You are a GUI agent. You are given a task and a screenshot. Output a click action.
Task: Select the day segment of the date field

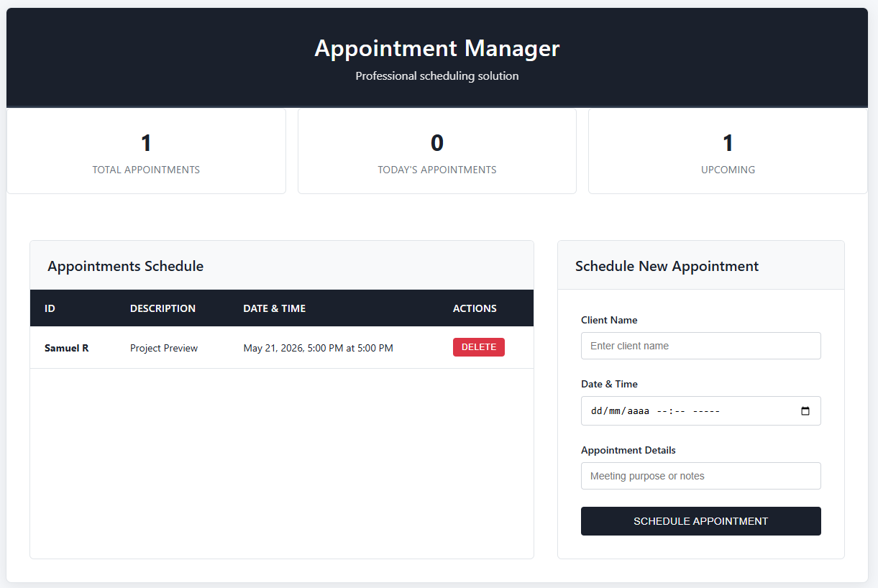[x=596, y=411]
